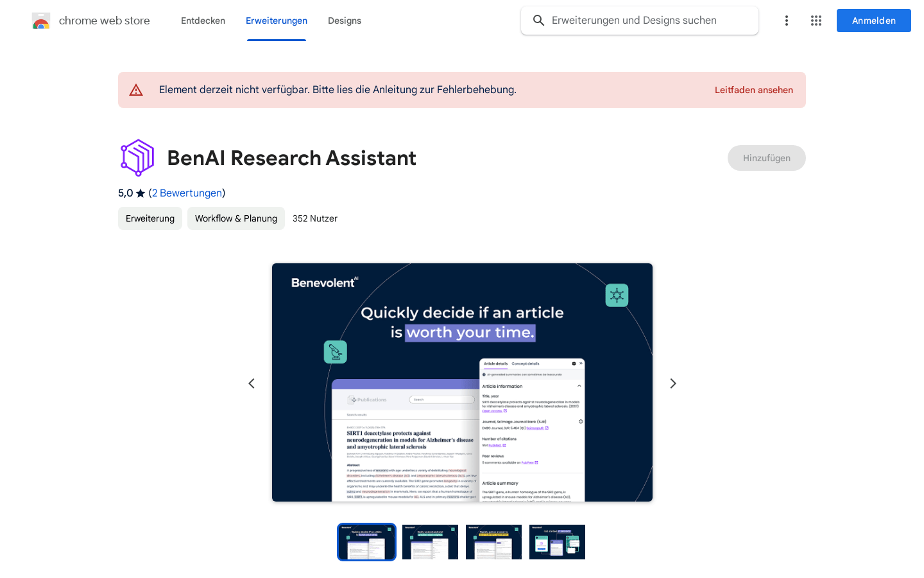Click the magnifier icon in the search bar
The image size is (924, 578).
coord(538,20)
